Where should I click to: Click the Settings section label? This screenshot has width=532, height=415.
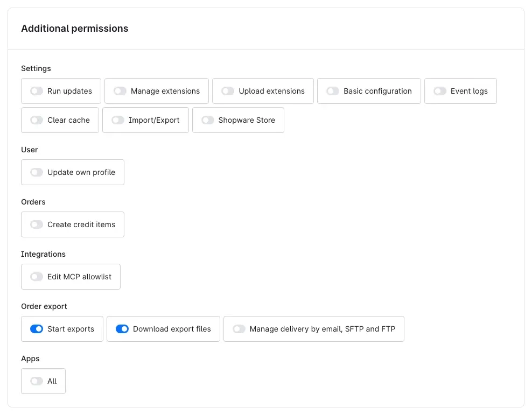(36, 68)
